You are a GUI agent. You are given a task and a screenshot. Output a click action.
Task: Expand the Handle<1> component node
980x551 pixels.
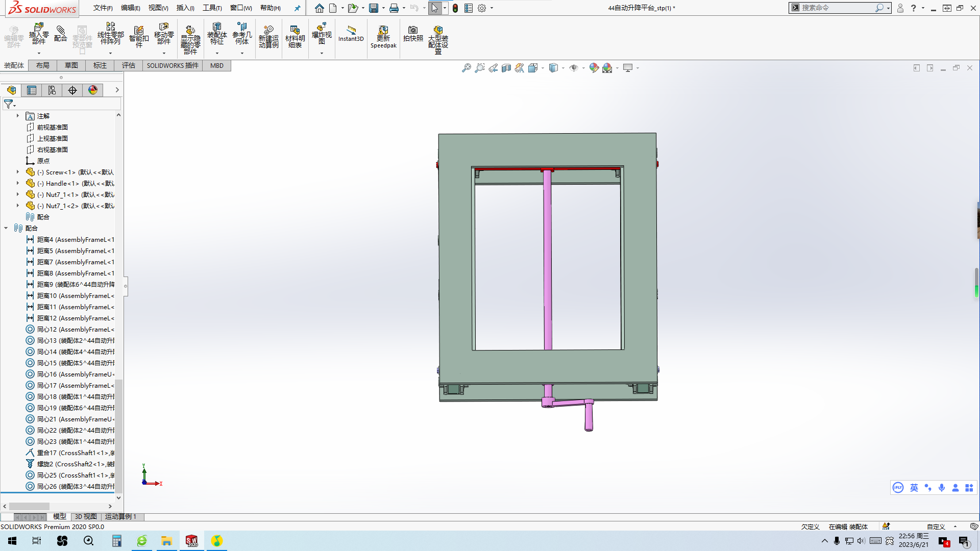pos(18,183)
